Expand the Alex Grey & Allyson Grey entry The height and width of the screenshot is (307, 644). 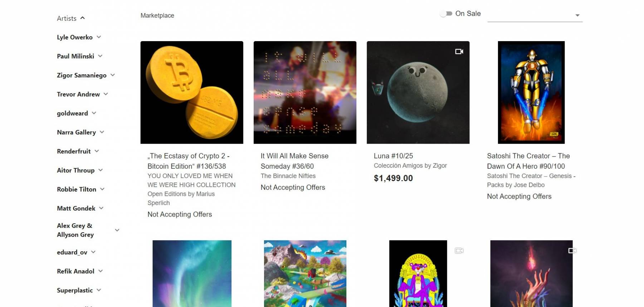(117, 230)
